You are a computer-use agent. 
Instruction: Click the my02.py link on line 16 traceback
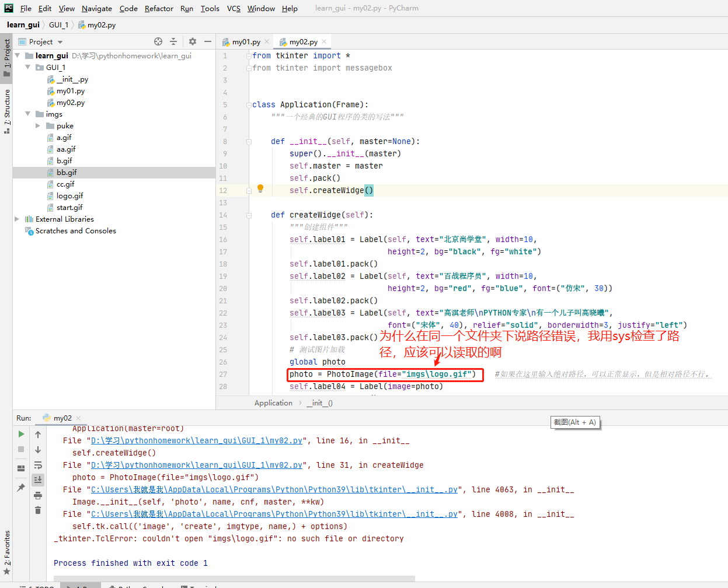tap(197, 440)
